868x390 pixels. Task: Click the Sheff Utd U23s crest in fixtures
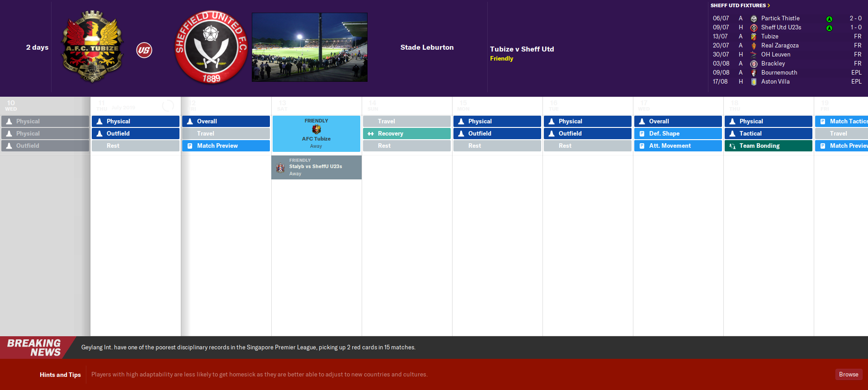coord(754,28)
